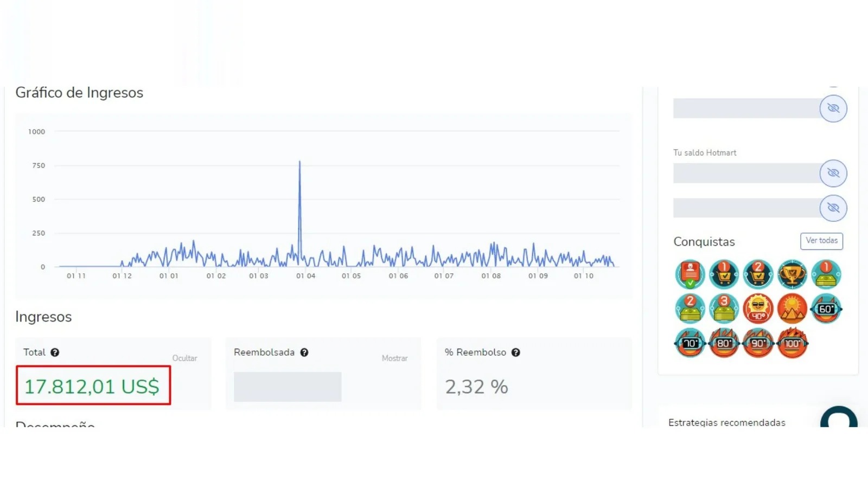Viewport: 868px width, 488px height.
Task: Click the 2,32 % refund percentage
Action: coord(476,387)
